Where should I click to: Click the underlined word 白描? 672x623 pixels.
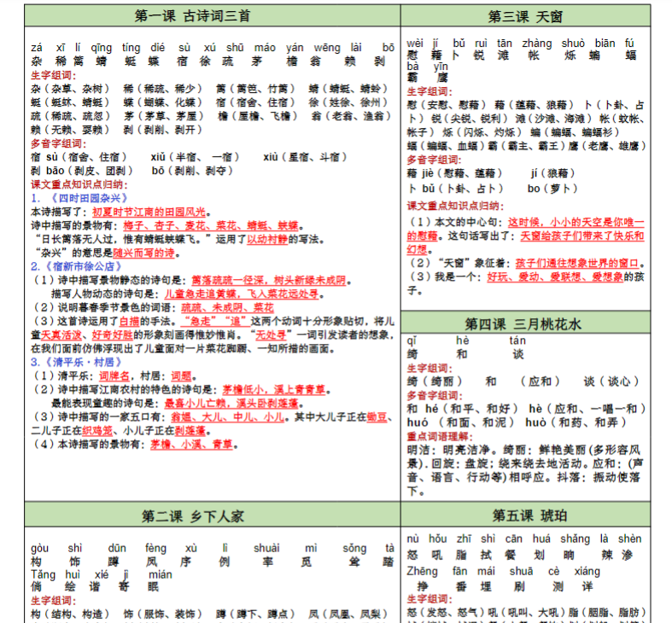click(130, 322)
